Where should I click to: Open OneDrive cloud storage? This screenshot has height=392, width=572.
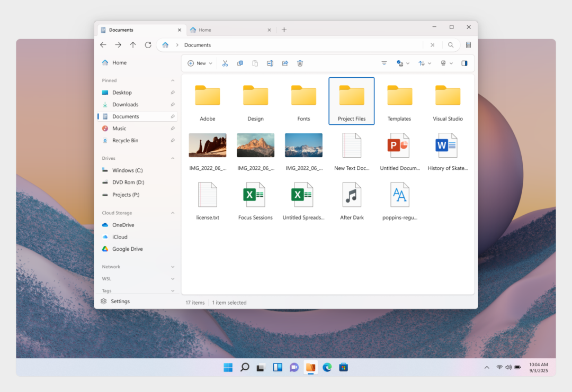[138, 225]
